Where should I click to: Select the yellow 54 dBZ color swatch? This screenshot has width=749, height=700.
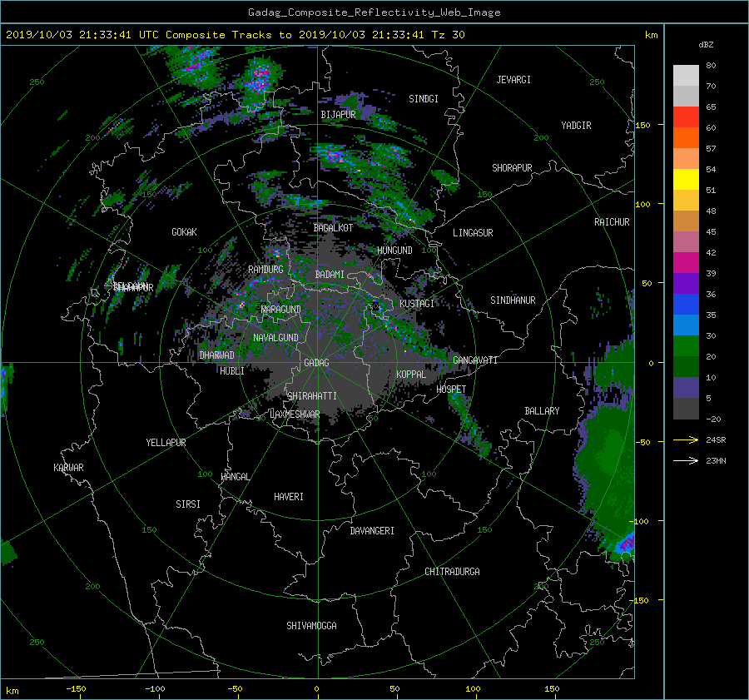pyautogui.click(x=686, y=180)
